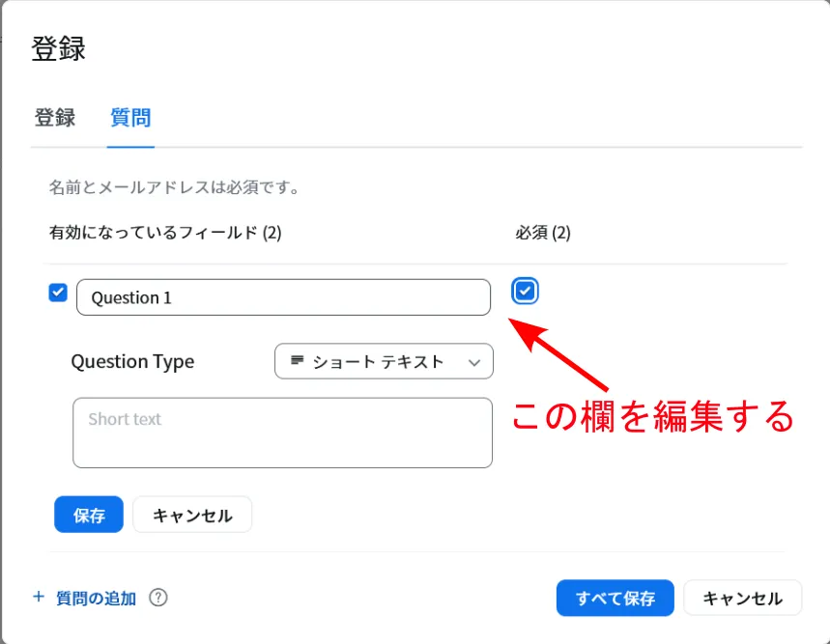Screen dimensions: 830x644
Task: Click the short text icon in Question Type
Action: coord(298,361)
